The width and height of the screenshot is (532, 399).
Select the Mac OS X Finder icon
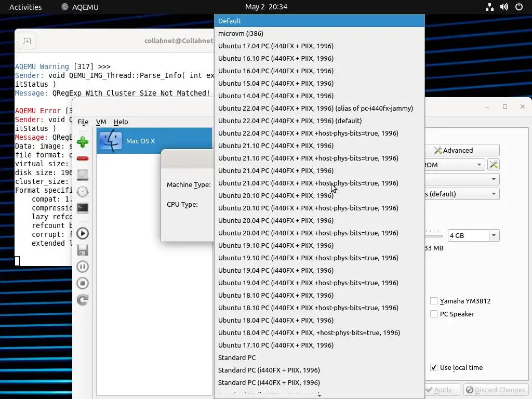coord(111,141)
